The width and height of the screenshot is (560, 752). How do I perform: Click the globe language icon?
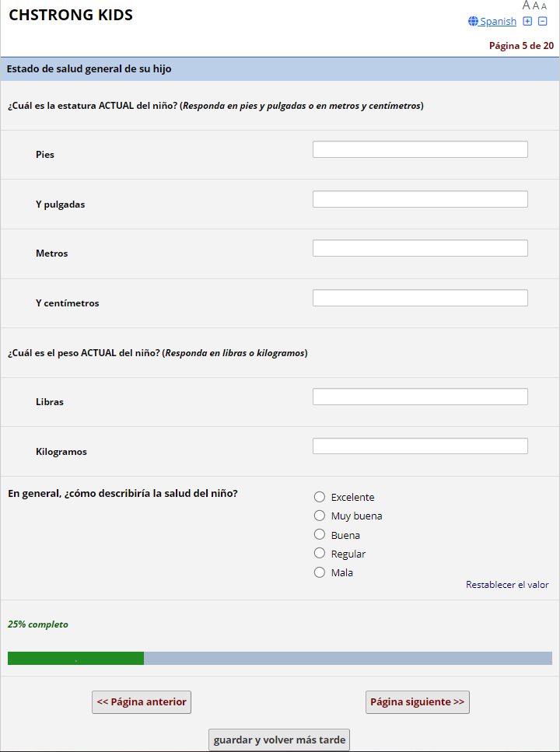pos(473,22)
